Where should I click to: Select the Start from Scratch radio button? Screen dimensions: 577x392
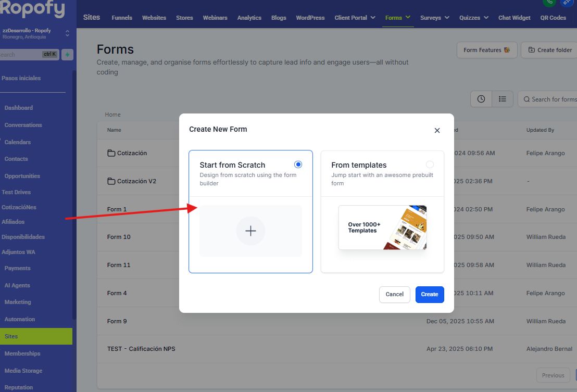point(298,165)
